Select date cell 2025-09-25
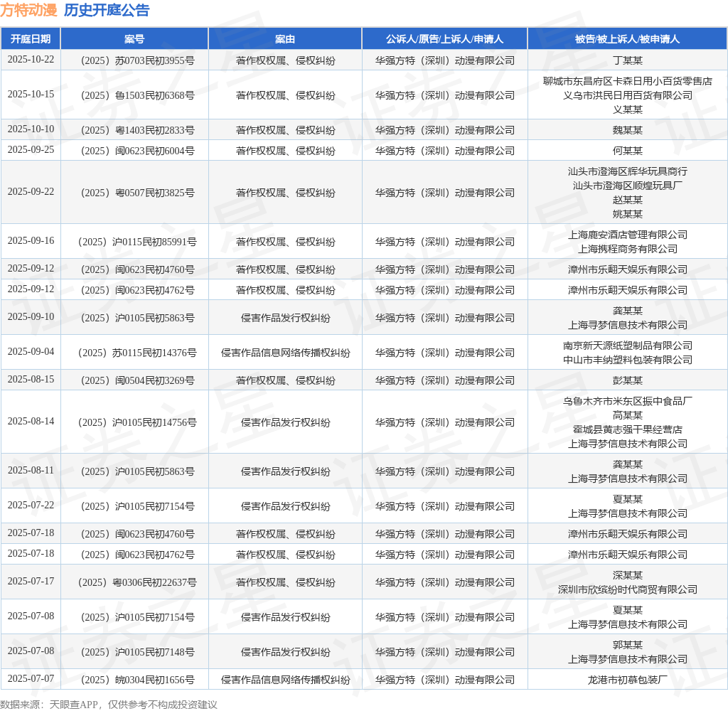The image size is (728, 711). (x=31, y=149)
